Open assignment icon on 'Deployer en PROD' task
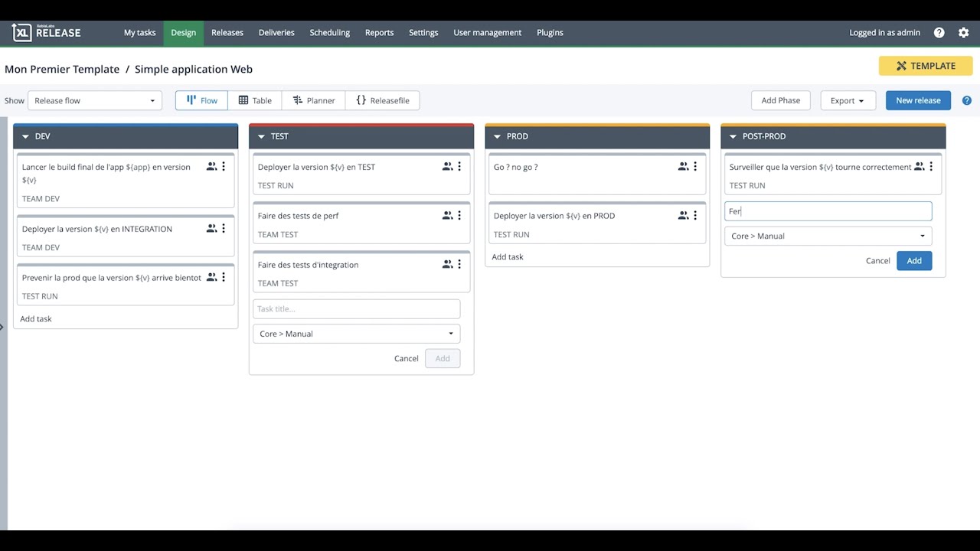Image resolution: width=980 pixels, height=551 pixels. [684, 215]
